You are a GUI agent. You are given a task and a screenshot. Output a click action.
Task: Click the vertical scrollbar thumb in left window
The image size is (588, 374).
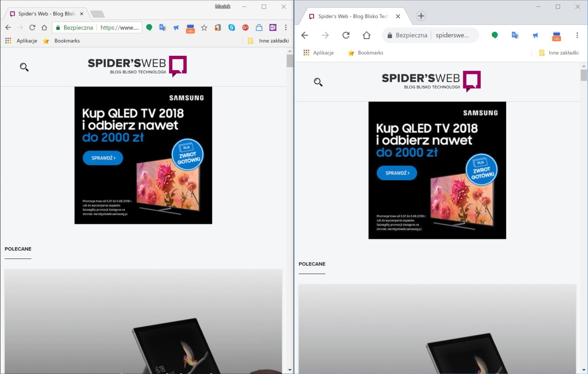pos(290,61)
